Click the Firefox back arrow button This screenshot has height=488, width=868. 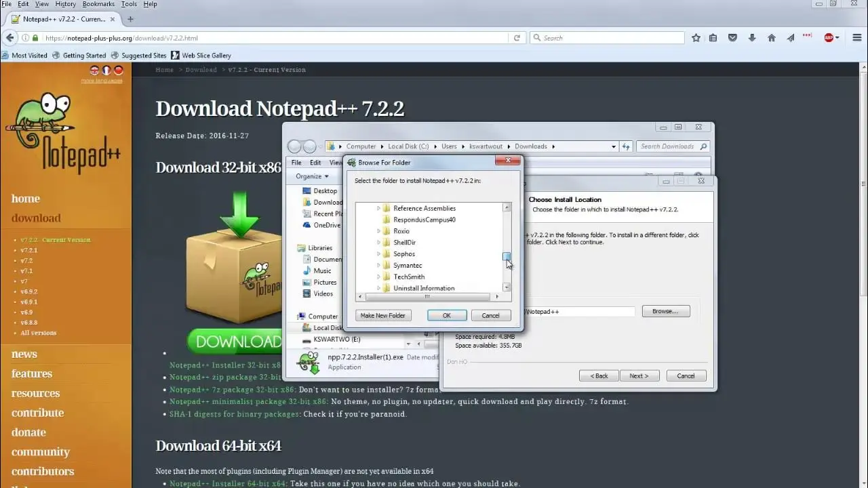click(x=9, y=38)
